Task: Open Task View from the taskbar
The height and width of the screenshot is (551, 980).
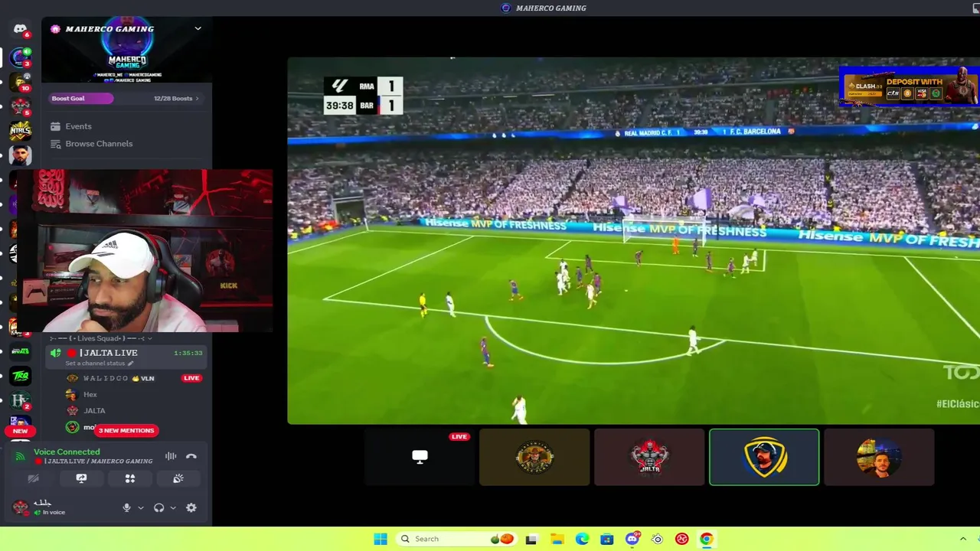Action: 531,539
